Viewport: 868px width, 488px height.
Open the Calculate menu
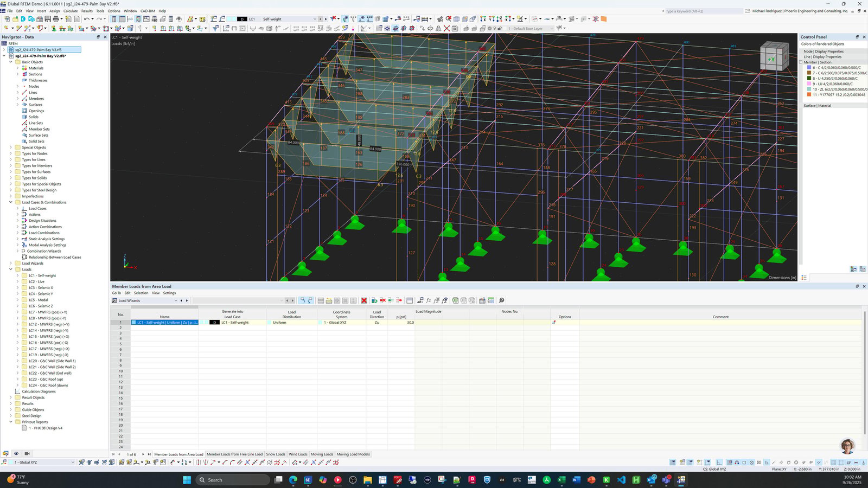click(x=71, y=11)
